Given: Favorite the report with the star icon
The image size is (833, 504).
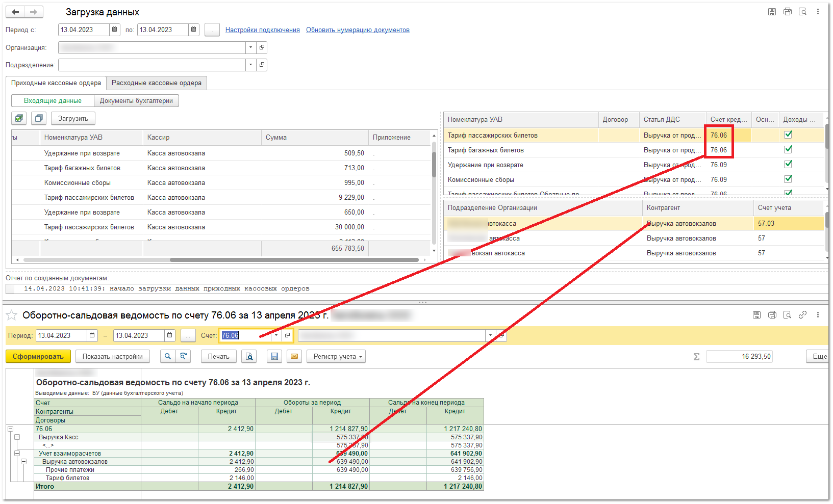Looking at the screenshot, I should 11,315.
